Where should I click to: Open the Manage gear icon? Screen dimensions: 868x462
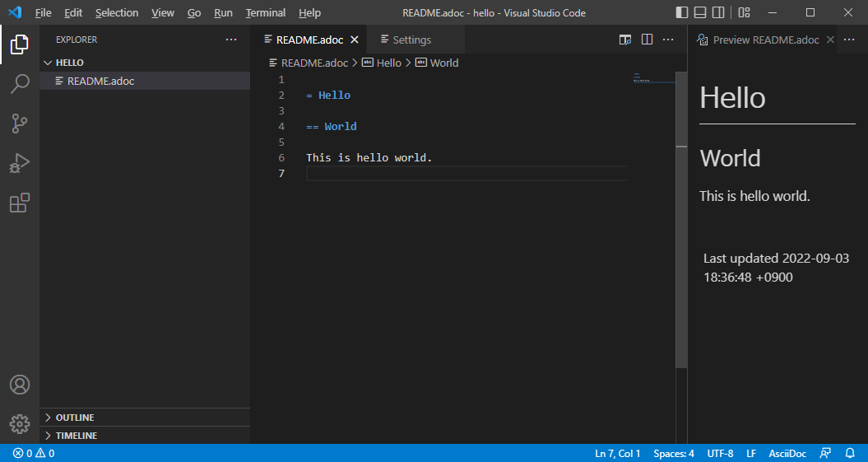[20, 424]
